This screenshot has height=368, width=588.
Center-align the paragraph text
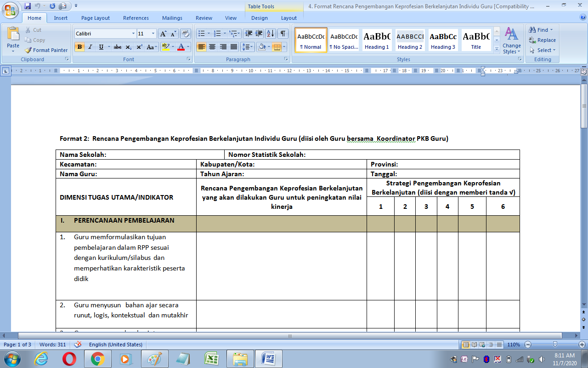pos(212,47)
